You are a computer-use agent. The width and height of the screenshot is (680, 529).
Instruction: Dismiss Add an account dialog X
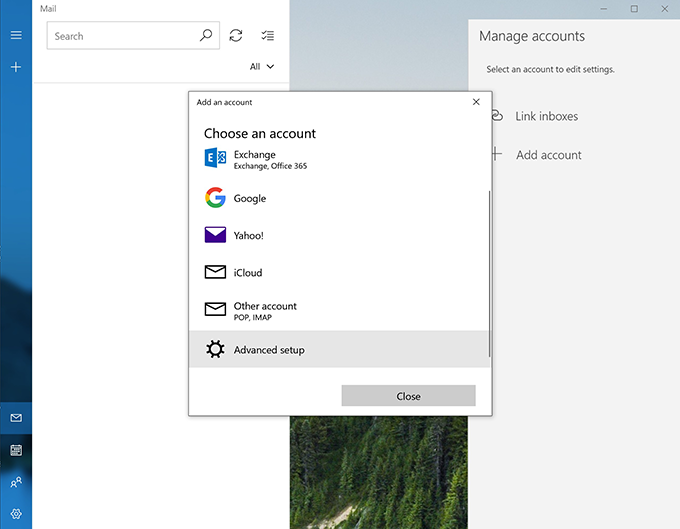pos(476,102)
